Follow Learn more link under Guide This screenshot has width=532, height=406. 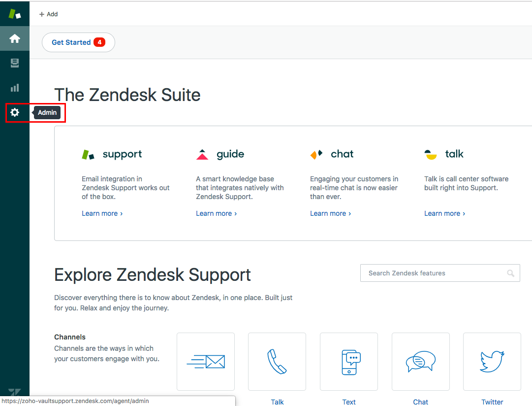pyautogui.click(x=216, y=213)
